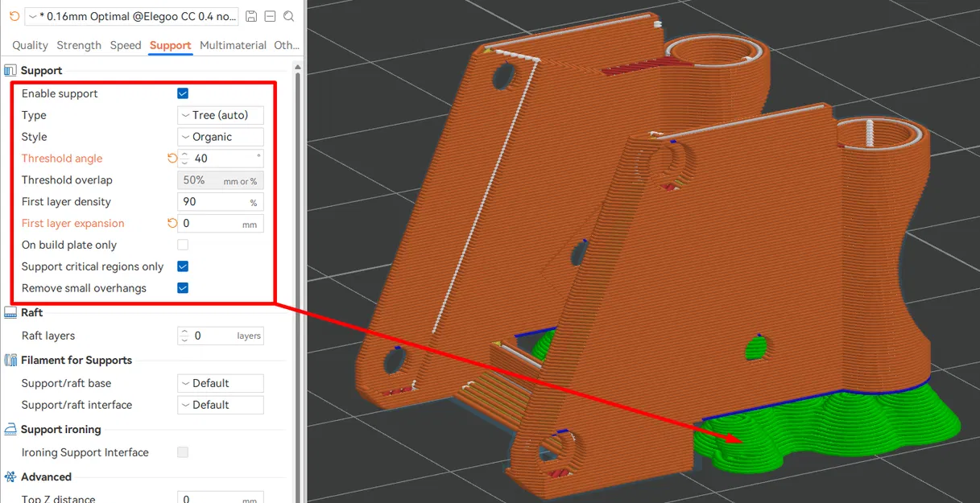Screen dimensions: 980x503
Task: Click the 'Support/raft interface' label
Action: [x=76, y=405]
